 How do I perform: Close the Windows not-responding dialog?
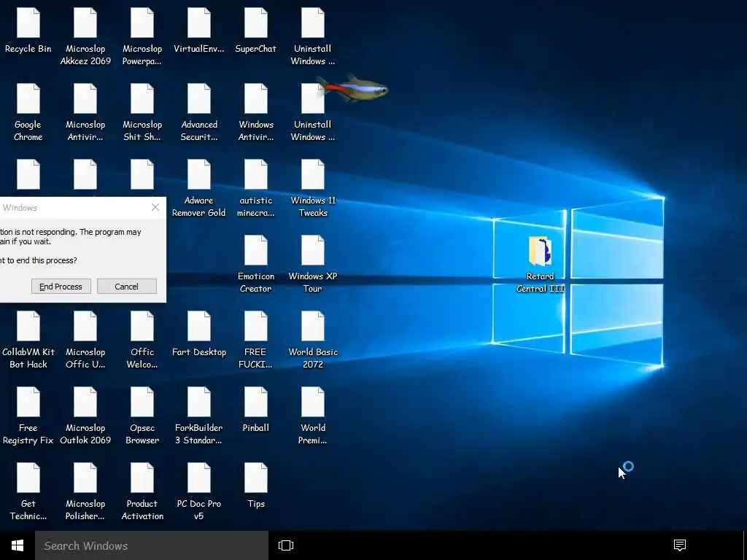[155, 207]
